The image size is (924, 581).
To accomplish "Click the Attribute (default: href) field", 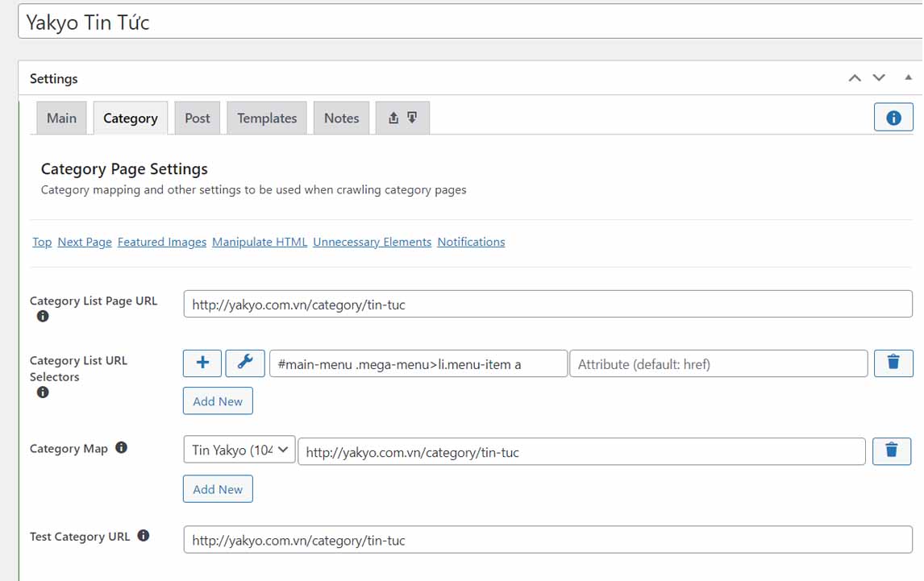I will pos(719,363).
